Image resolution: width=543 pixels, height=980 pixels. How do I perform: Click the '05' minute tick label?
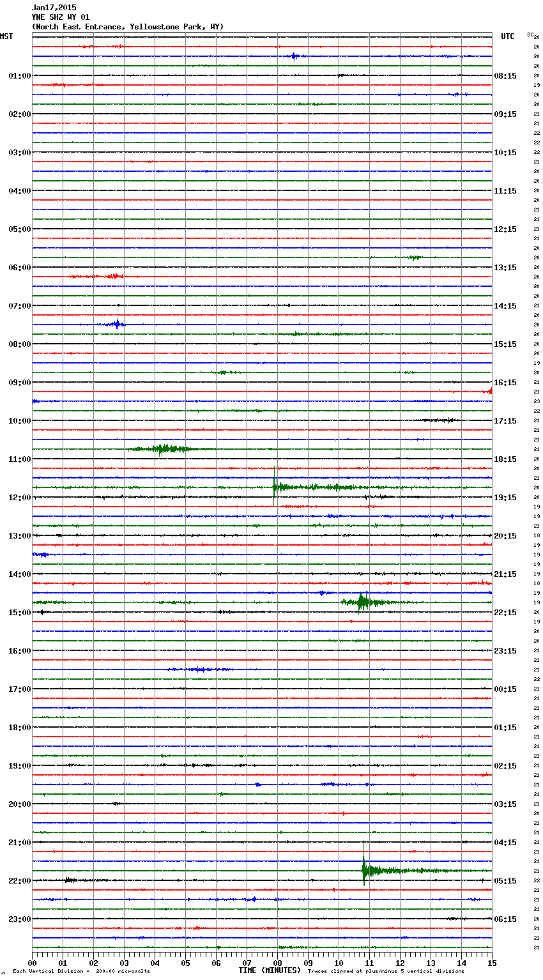(x=185, y=963)
